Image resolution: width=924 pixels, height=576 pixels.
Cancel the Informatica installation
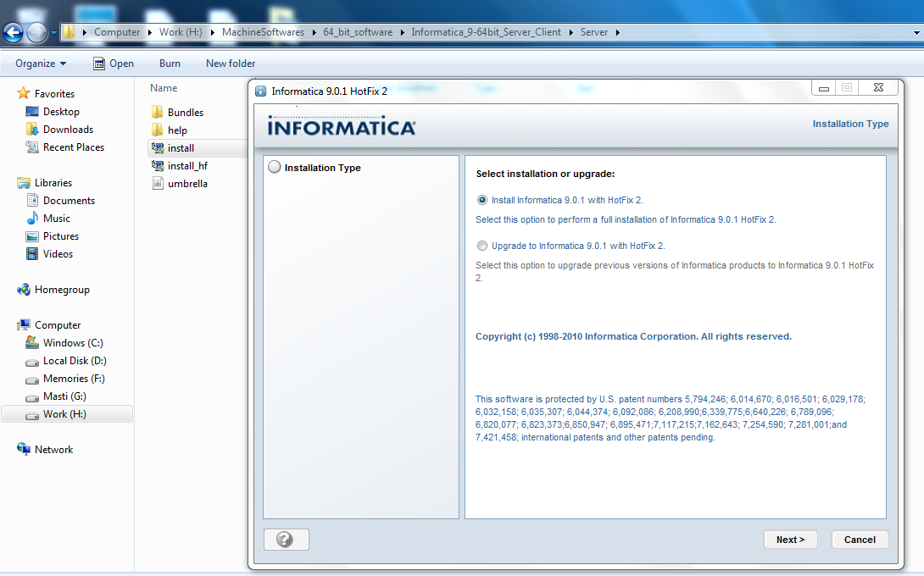[x=860, y=539]
